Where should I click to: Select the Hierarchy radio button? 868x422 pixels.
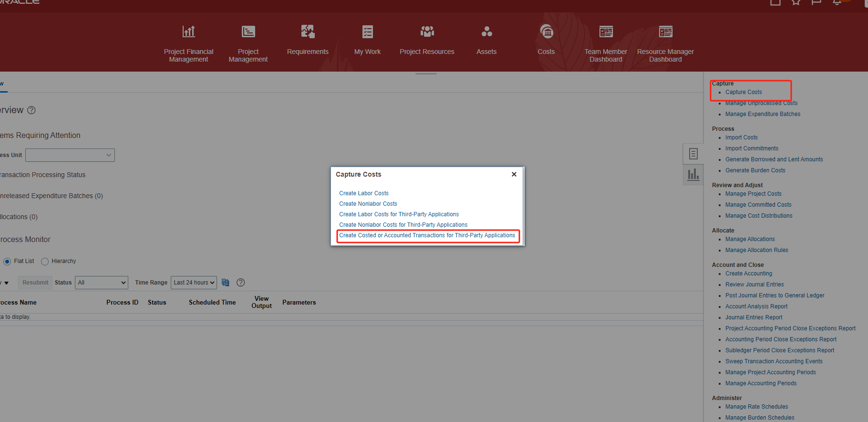coord(45,262)
